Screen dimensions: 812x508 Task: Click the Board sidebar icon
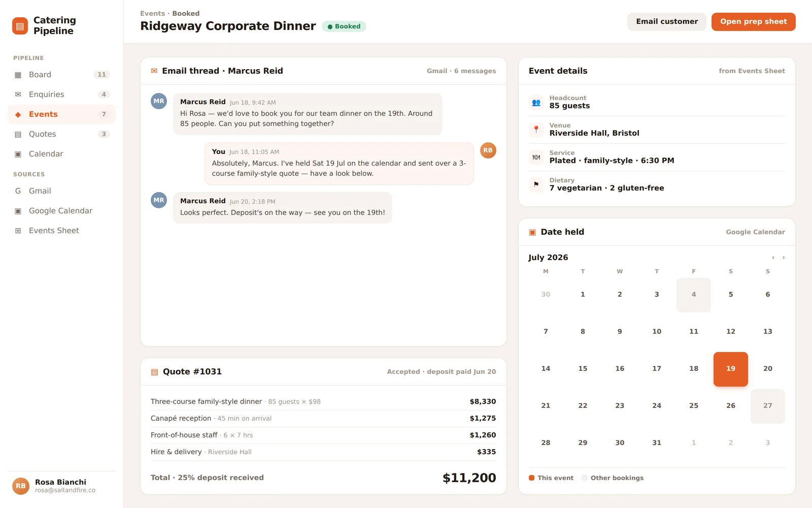(x=18, y=75)
